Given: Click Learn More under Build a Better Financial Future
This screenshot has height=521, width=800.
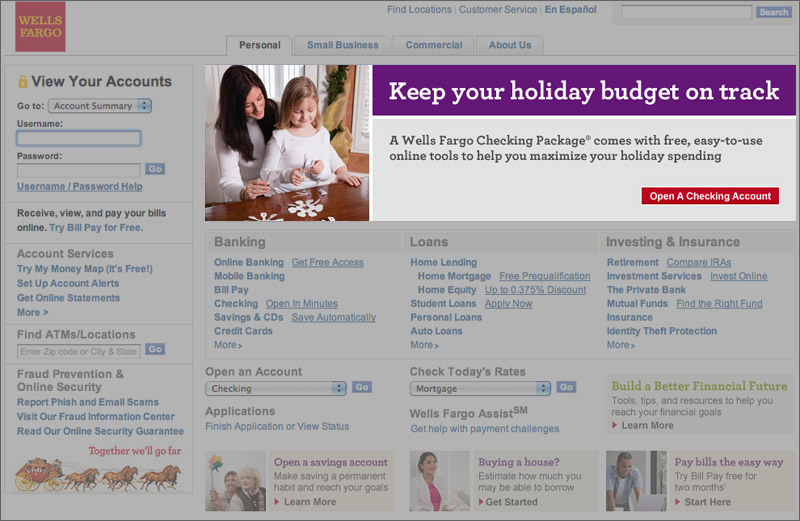Looking at the screenshot, I should [x=647, y=426].
